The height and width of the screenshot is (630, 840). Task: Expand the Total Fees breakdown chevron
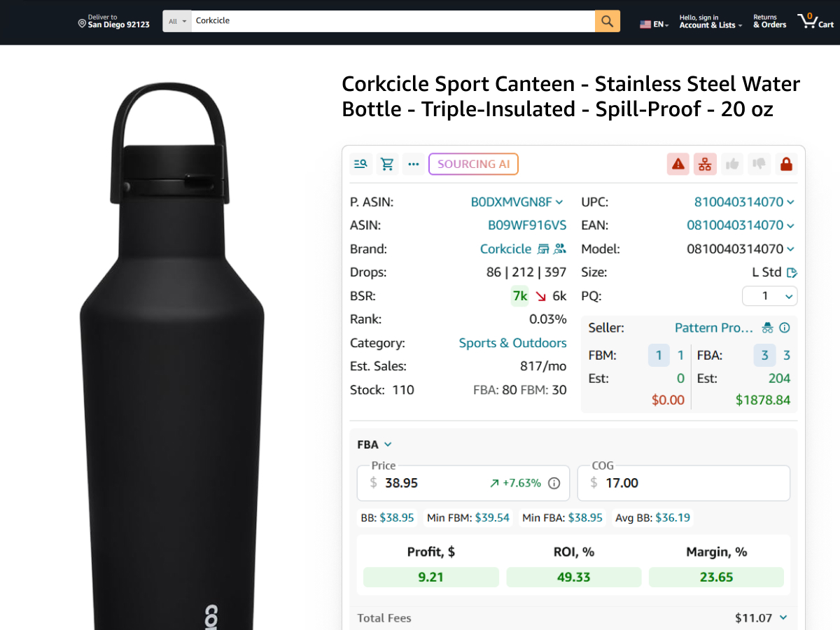click(783, 617)
